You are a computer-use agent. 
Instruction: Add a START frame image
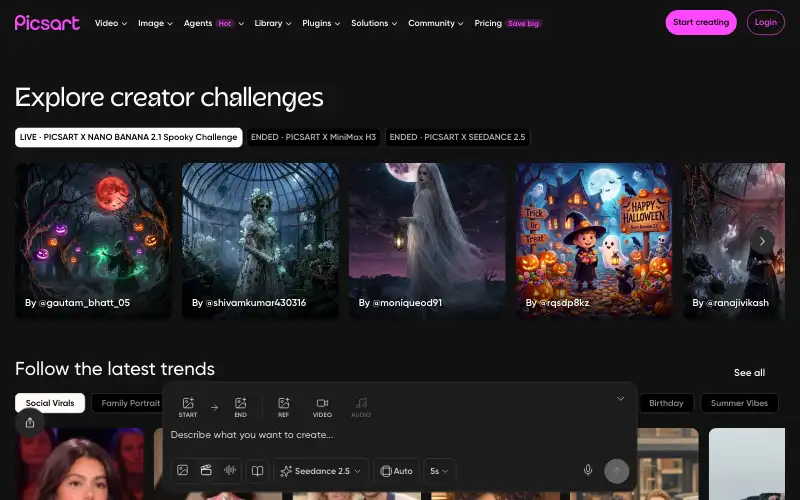click(188, 407)
